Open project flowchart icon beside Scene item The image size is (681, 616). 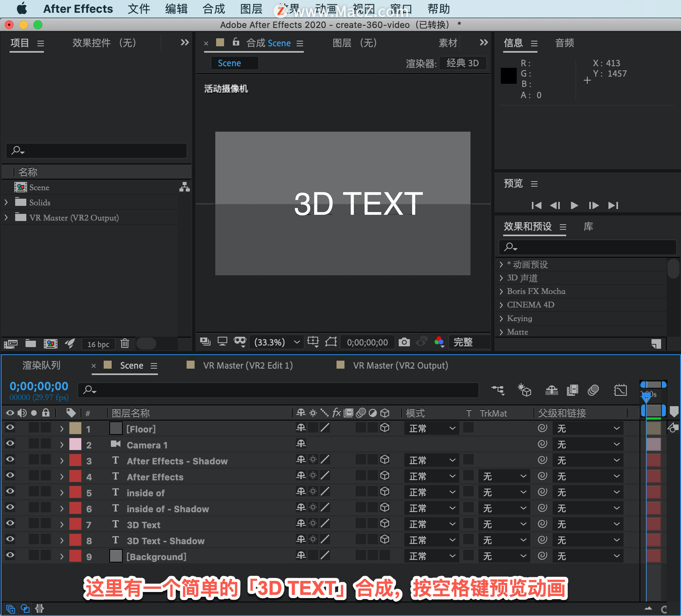(184, 187)
